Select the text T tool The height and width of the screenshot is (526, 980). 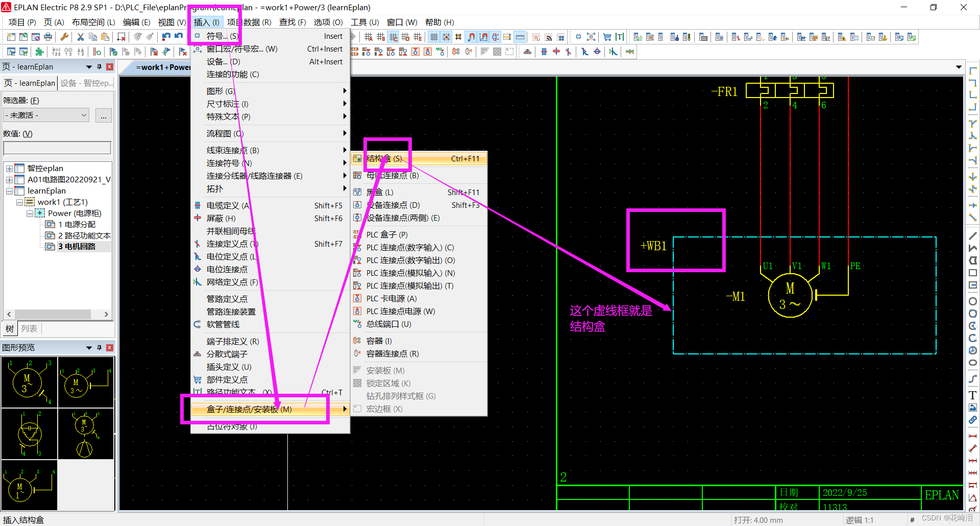[973, 395]
